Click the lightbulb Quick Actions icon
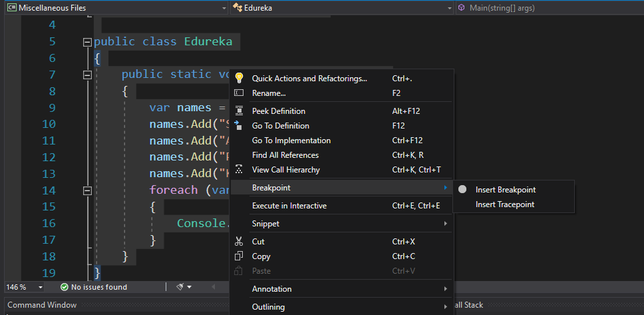644x315 pixels. 239,78
